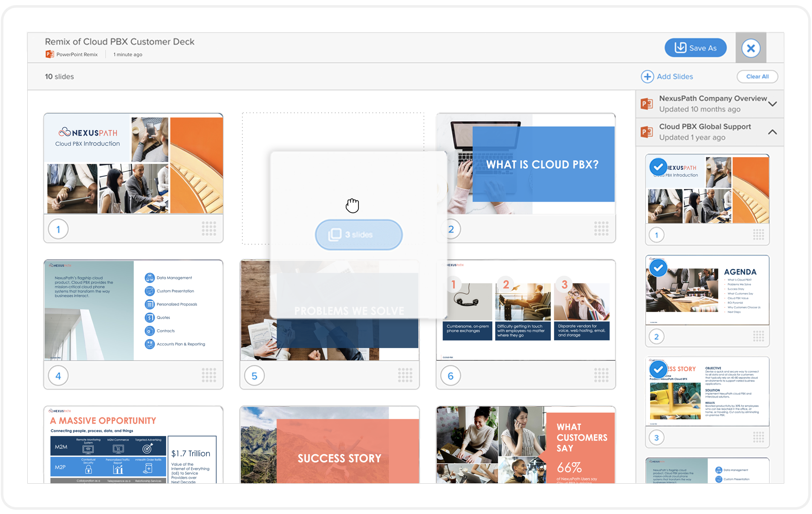The width and height of the screenshot is (812, 514).
Task: Click drag handle on main slide 1
Action: pyautogui.click(x=209, y=229)
